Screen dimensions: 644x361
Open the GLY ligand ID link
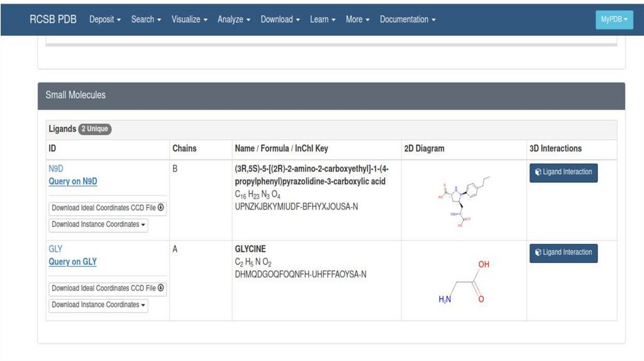coord(55,249)
